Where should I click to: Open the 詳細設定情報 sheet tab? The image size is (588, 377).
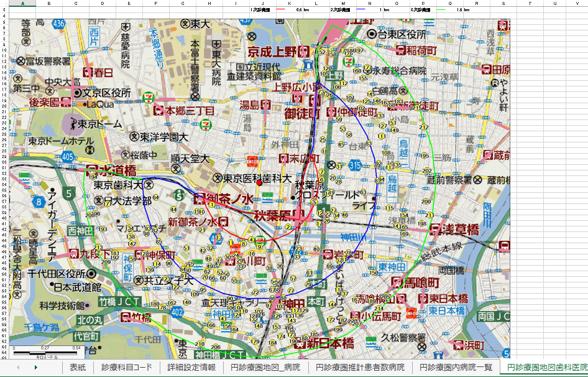[x=191, y=367]
